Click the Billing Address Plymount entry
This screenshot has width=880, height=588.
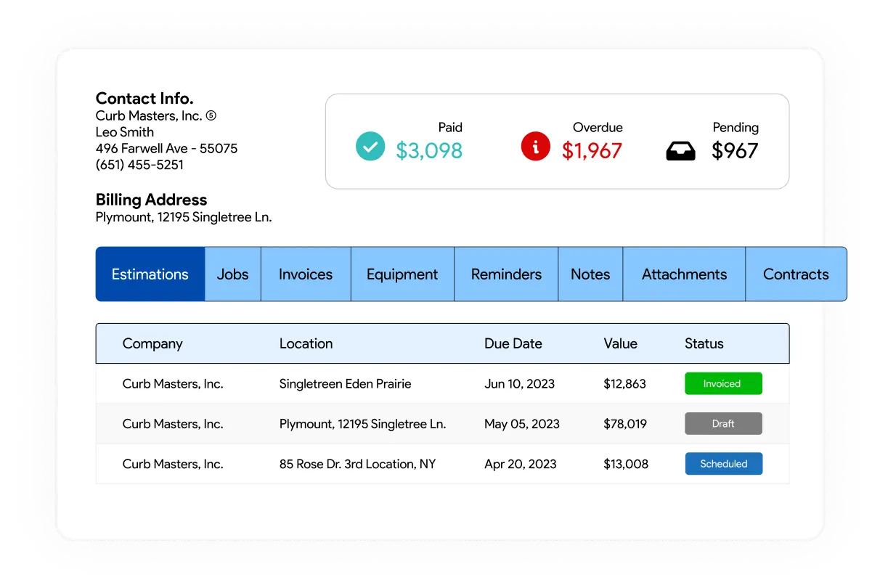tap(182, 217)
